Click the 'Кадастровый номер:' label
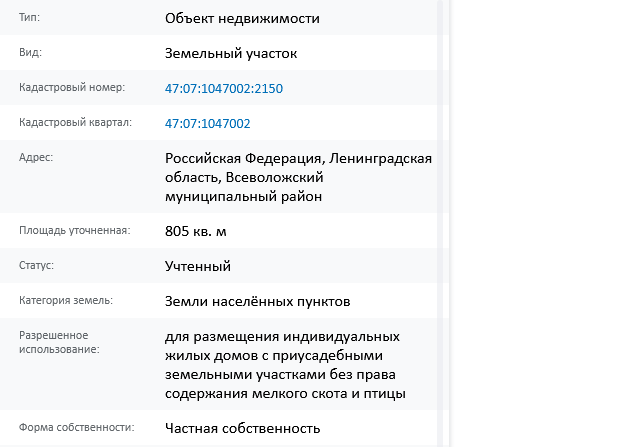Screen dimensions: 618x447 pos(72,88)
